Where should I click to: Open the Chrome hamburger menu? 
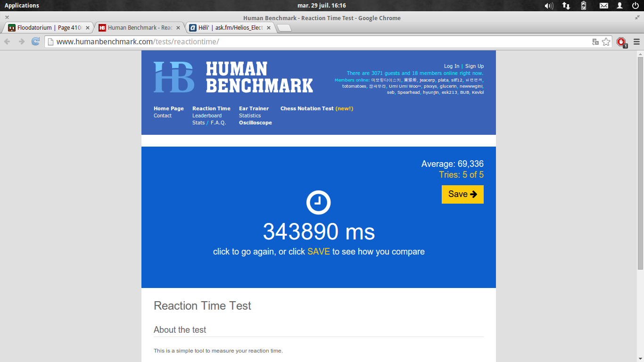click(636, 42)
